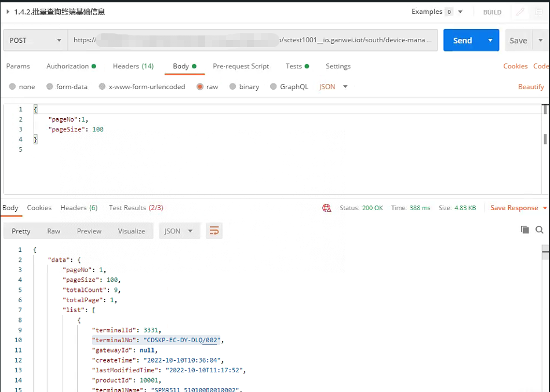Open the comments icon at top right
The width and height of the screenshot is (550, 392).
(x=539, y=12)
